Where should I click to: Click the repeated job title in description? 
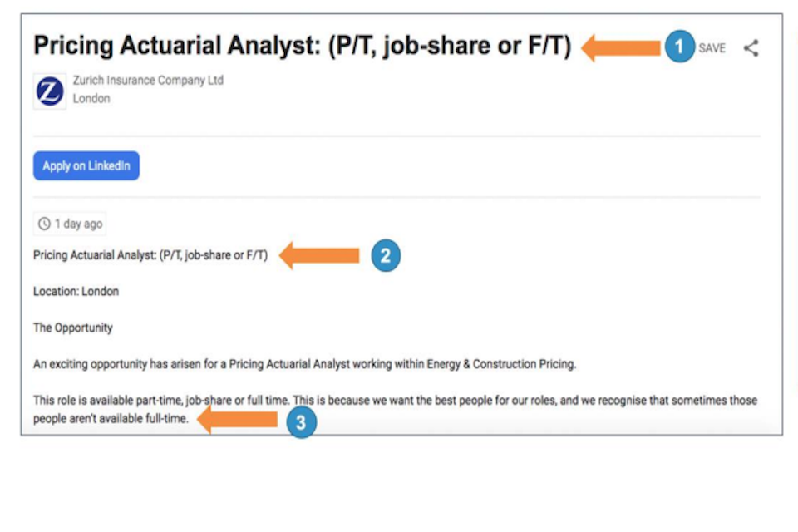coord(150,255)
